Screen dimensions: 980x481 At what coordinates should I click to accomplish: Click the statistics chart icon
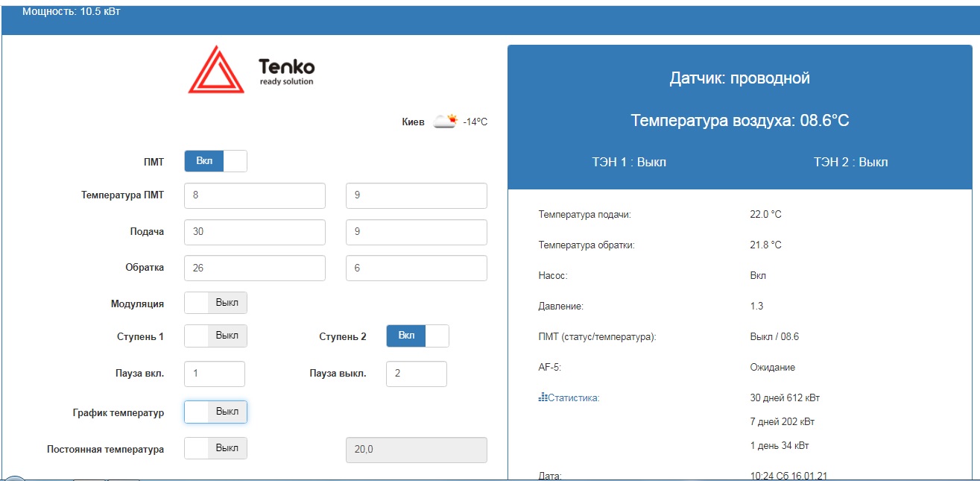coord(543,397)
